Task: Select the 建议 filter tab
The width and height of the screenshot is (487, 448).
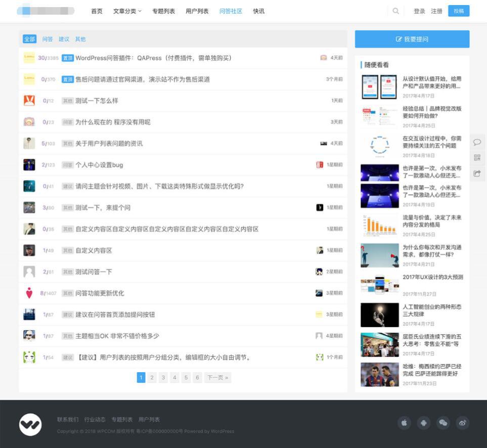Action: 64,39
